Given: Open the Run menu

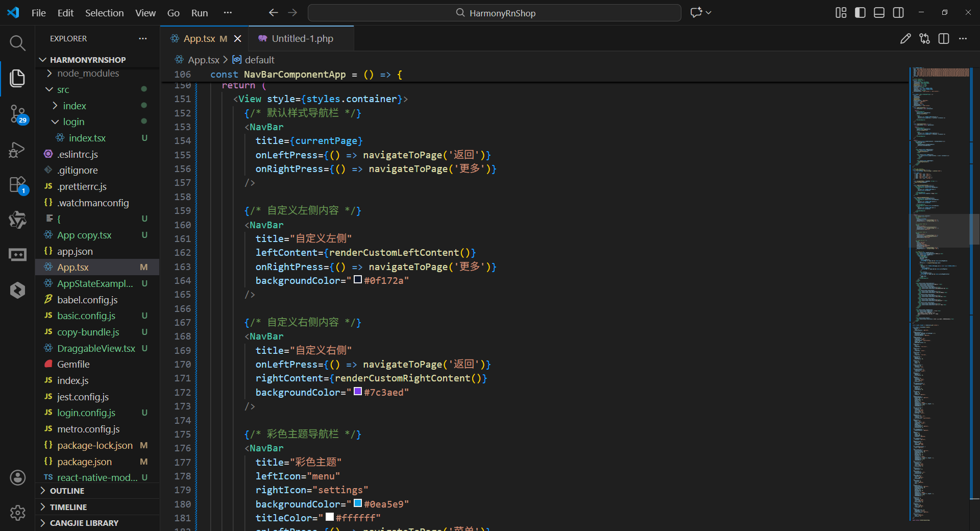Looking at the screenshot, I should (200, 13).
